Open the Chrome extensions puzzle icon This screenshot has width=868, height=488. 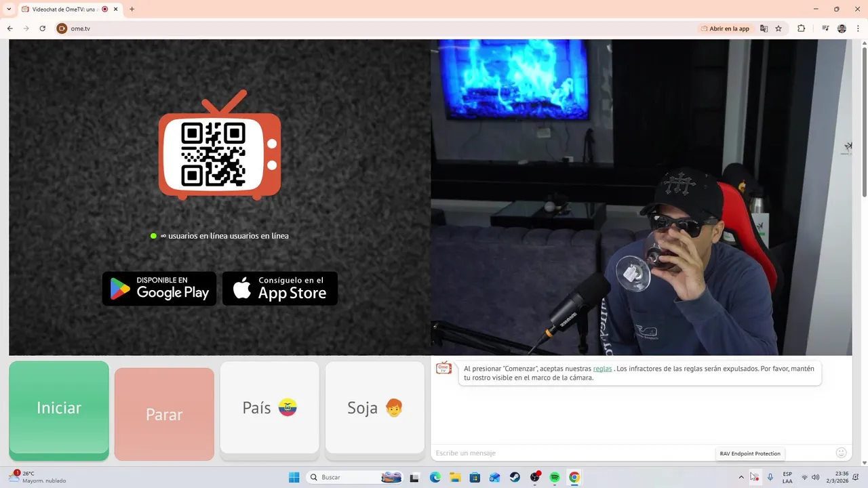pyautogui.click(x=801, y=28)
